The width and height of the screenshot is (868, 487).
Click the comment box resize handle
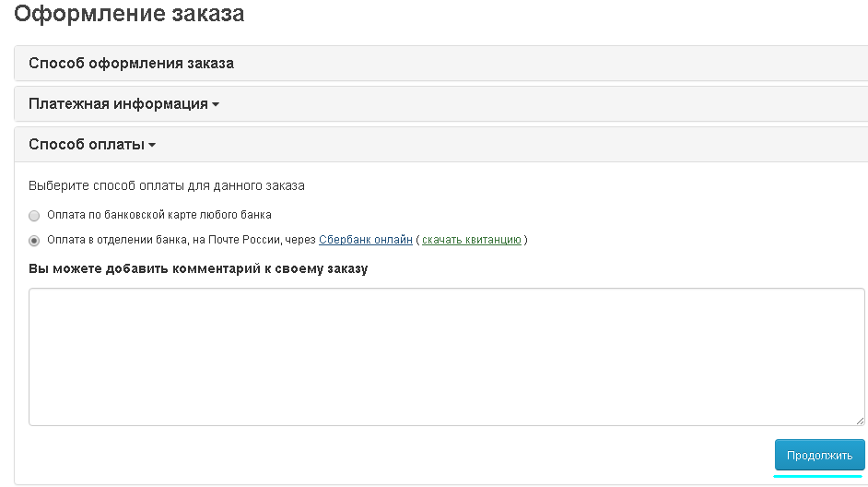(858, 420)
